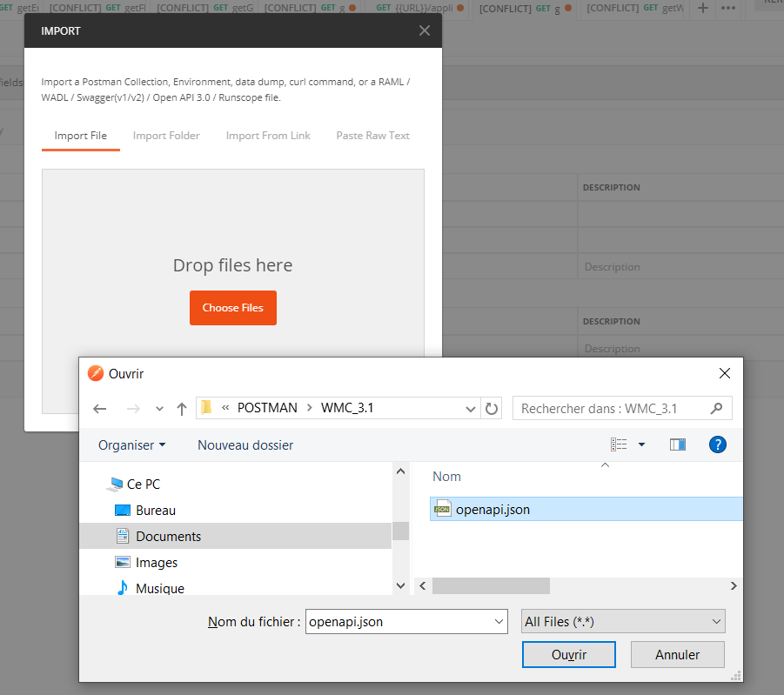Toggle the preview pane in the file dialog
This screenshot has width=784, height=695.
click(677, 444)
